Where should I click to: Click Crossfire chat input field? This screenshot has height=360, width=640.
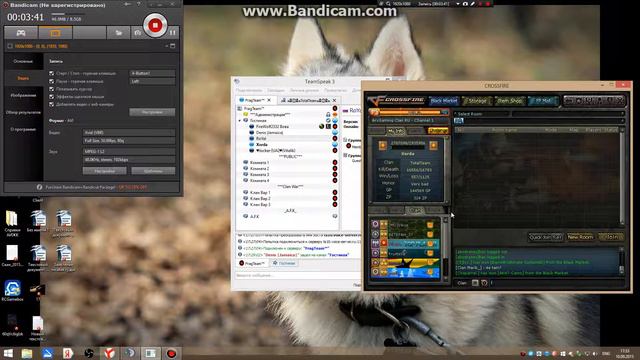pos(556,283)
